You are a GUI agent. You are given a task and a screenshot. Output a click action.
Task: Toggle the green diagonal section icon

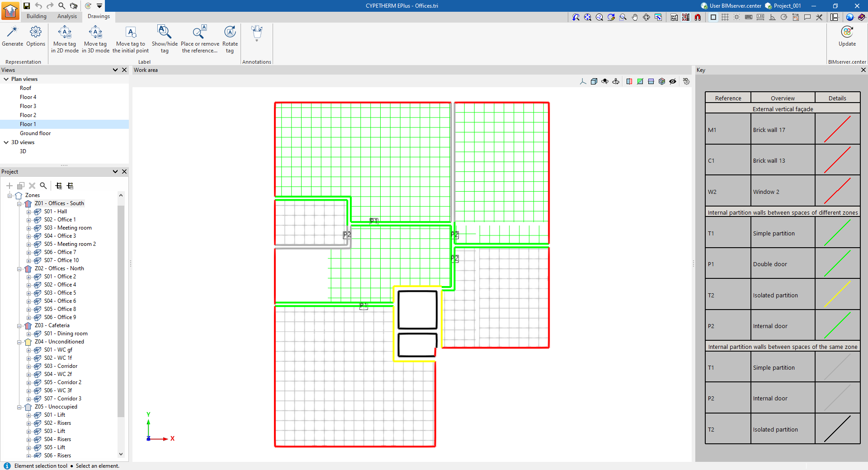(x=640, y=81)
